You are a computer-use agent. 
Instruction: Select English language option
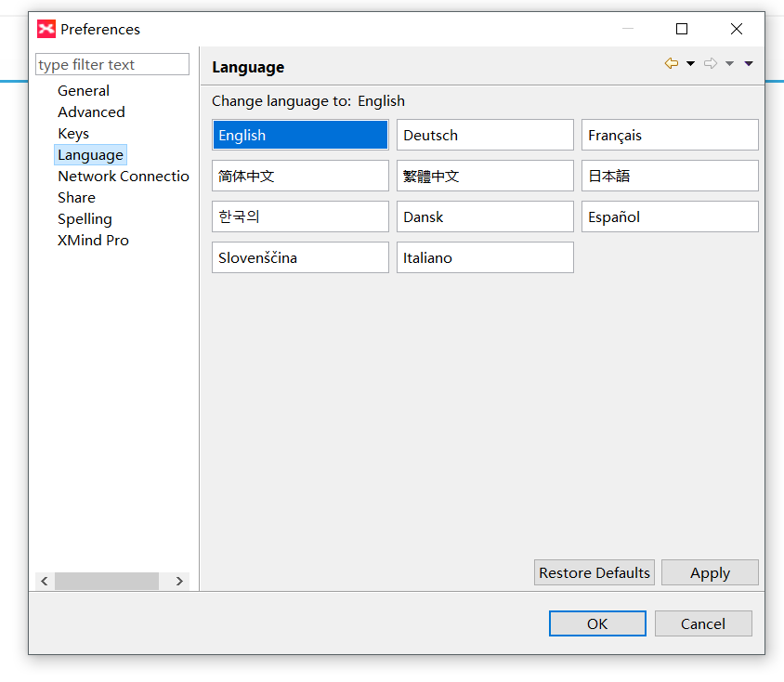point(300,135)
